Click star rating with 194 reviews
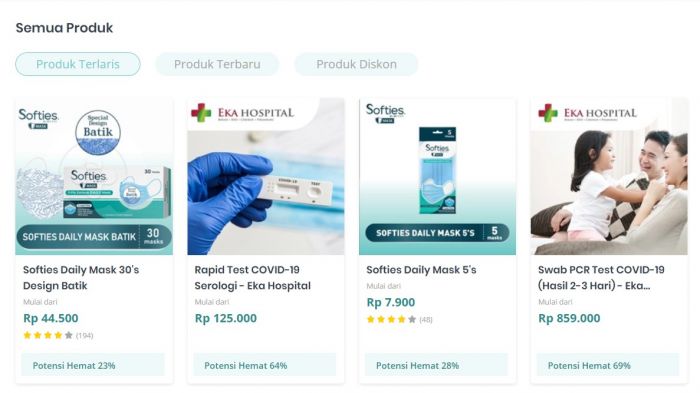Viewport: 700px width, 393px height. 58,335
